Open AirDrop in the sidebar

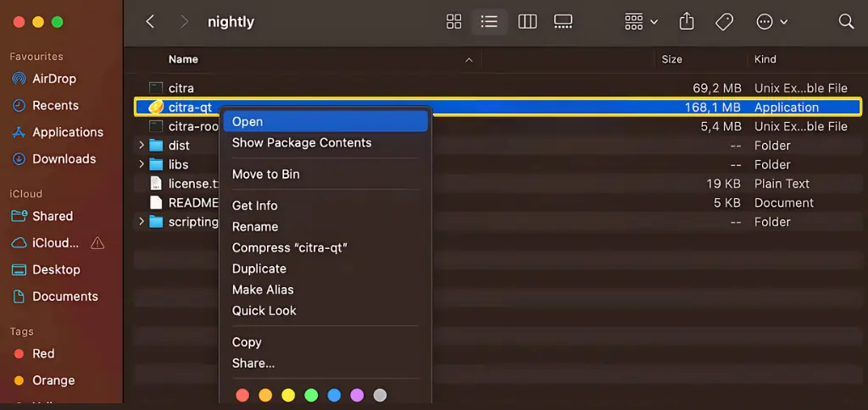[x=54, y=79]
